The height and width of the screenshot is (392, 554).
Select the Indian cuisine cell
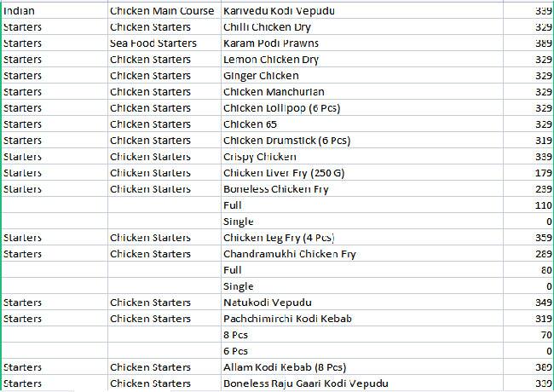(x=19, y=12)
